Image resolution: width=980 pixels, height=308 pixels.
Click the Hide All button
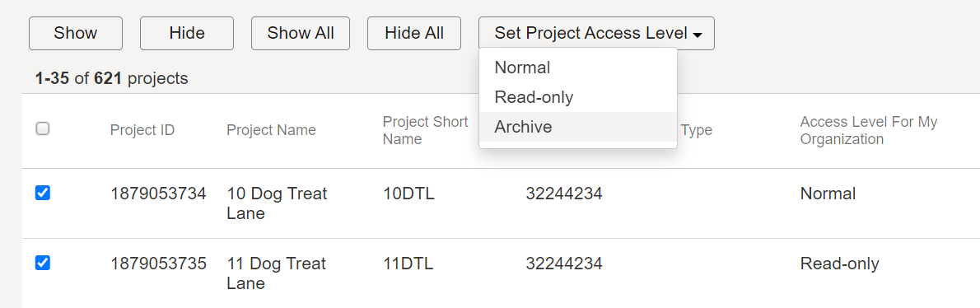(x=414, y=33)
